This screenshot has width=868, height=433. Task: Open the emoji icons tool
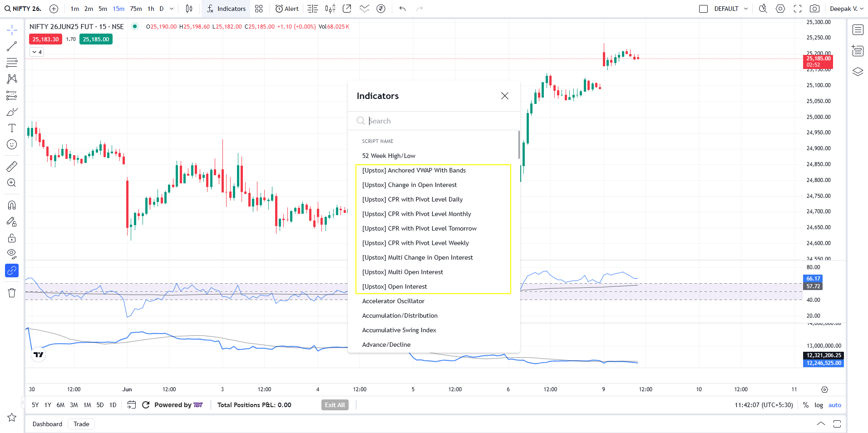point(12,144)
